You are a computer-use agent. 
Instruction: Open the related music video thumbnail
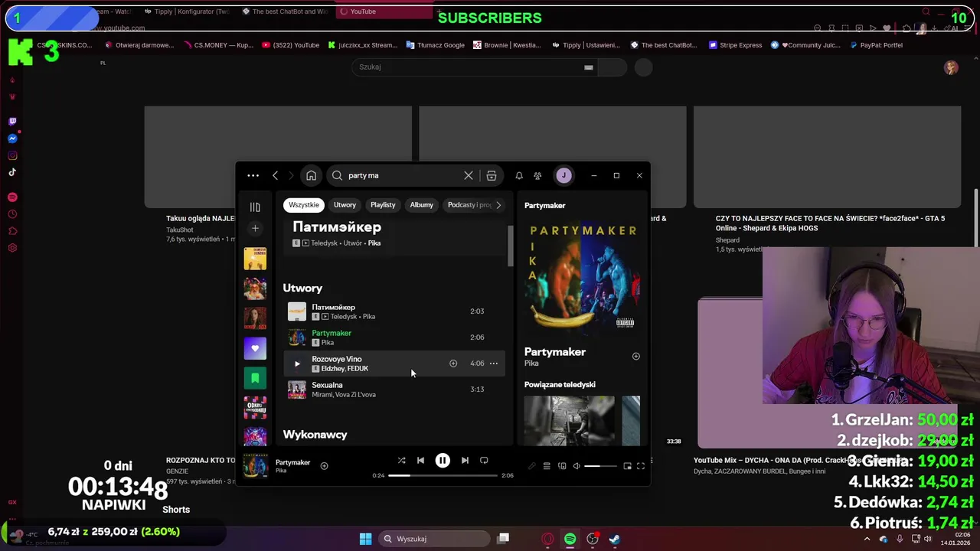[569, 420]
